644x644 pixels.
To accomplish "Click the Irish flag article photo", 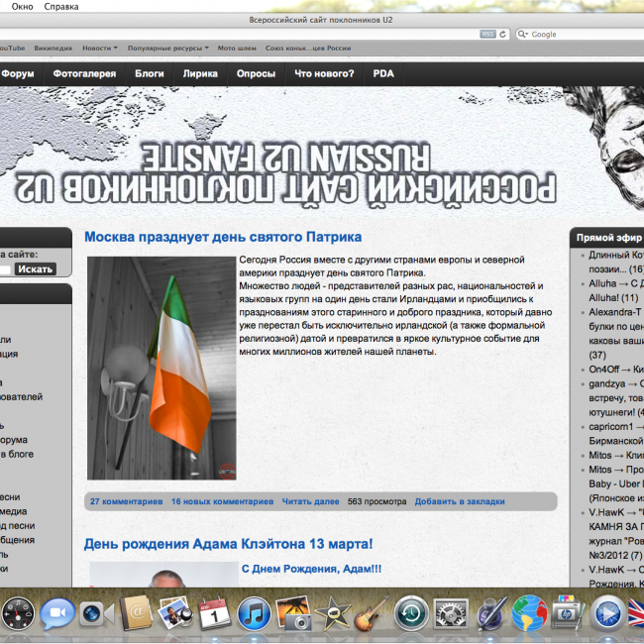I will pyautogui.click(x=161, y=368).
